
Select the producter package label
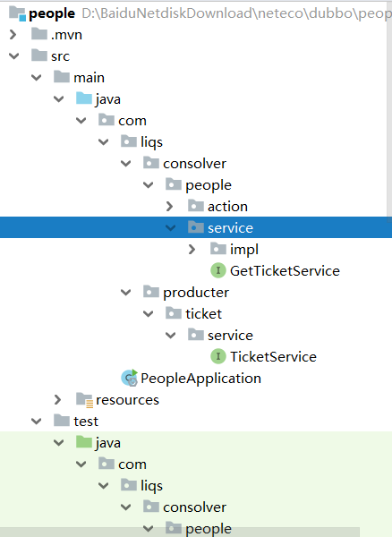point(196,293)
